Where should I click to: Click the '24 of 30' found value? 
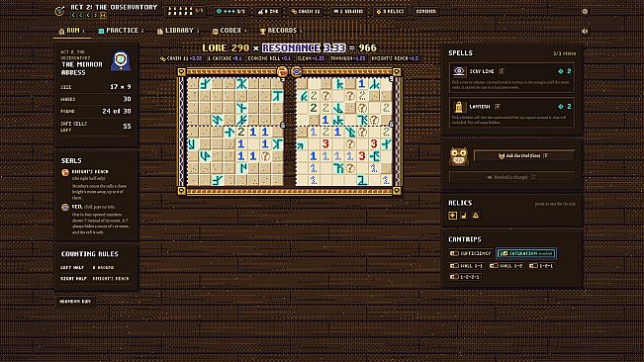(117, 111)
